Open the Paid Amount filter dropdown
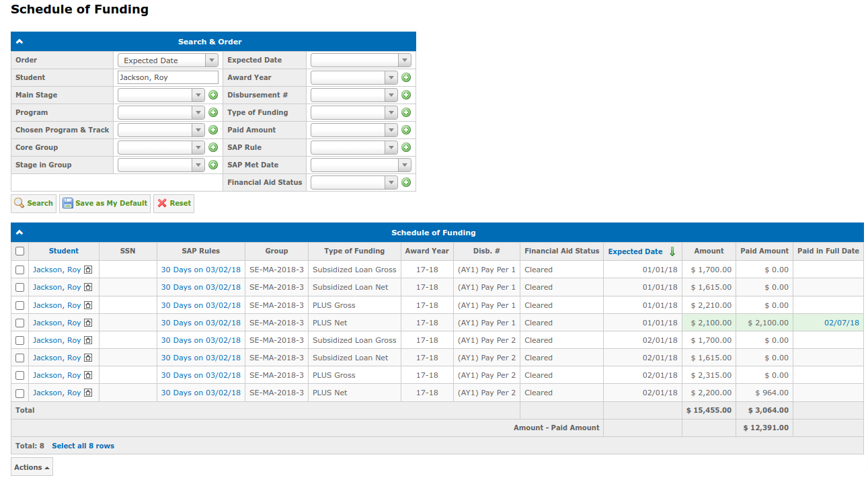Viewport: 868px width, 482px height. 354,130
